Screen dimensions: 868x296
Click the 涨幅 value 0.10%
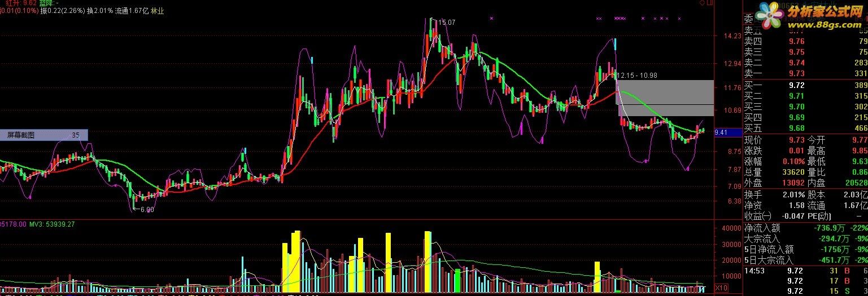tap(793, 161)
